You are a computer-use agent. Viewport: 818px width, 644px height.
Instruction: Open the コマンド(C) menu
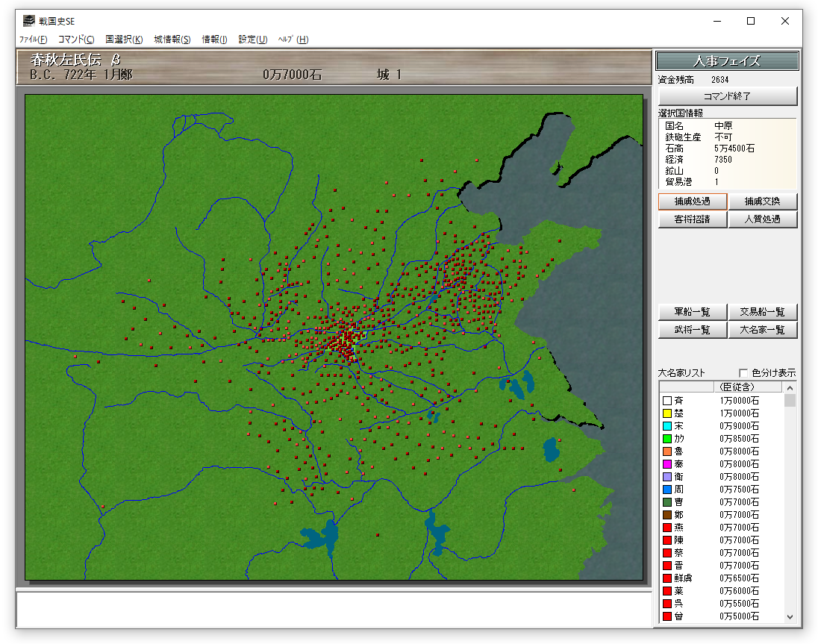click(x=76, y=40)
